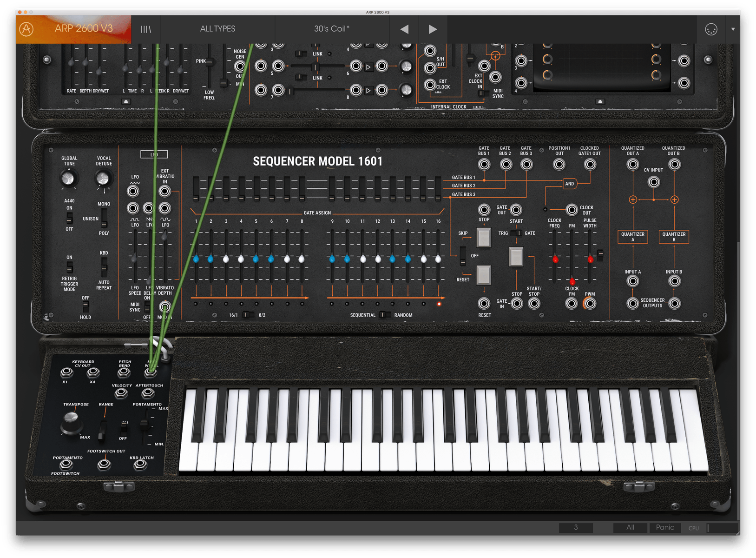Adjust the CLOCK FREQ slider
The width and height of the screenshot is (756, 558).
(556, 260)
